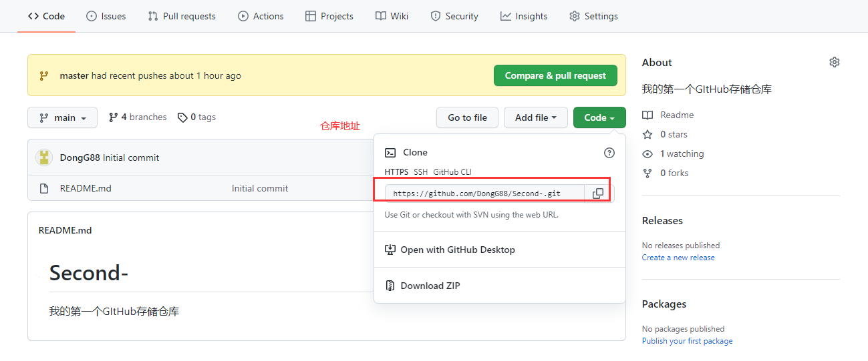Viewport: 868px width, 361px height.
Task: Open DongG88 author profile link
Action: [x=80, y=157]
